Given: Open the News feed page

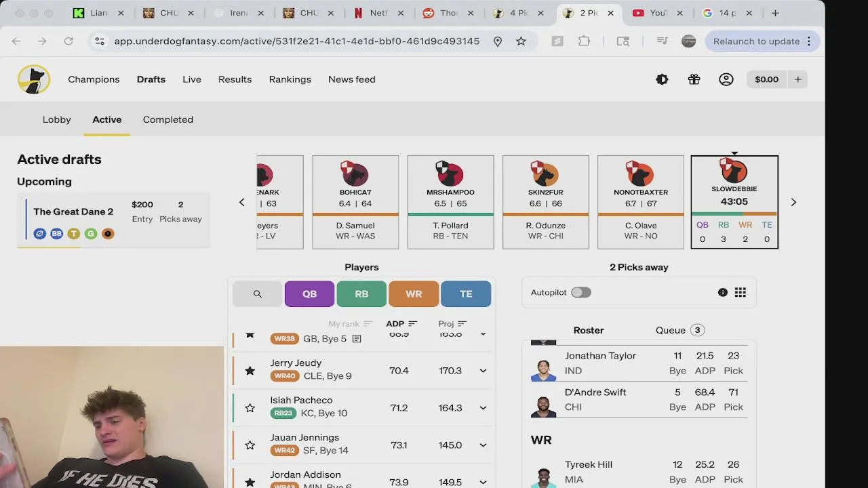Looking at the screenshot, I should pyautogui.click(x=351, y=79).
